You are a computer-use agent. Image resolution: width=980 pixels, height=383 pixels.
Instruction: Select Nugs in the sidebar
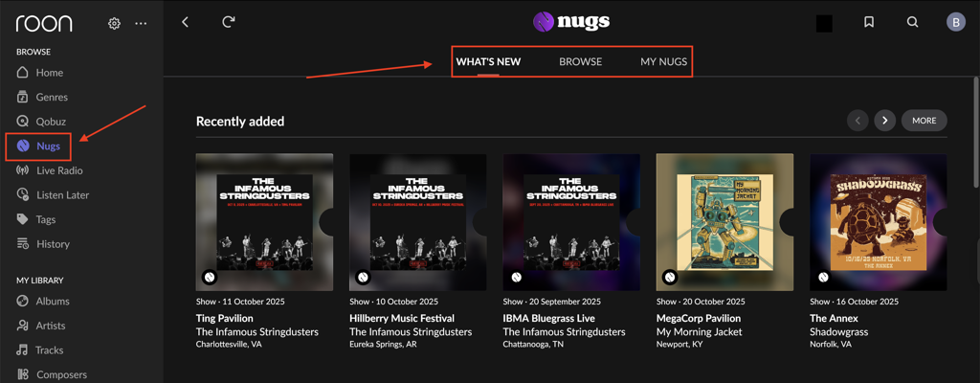tap(48, 146)
